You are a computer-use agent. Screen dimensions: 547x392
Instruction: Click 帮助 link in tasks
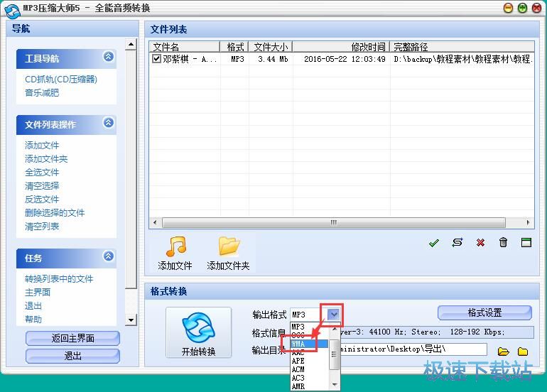click(x=33, y=319)
